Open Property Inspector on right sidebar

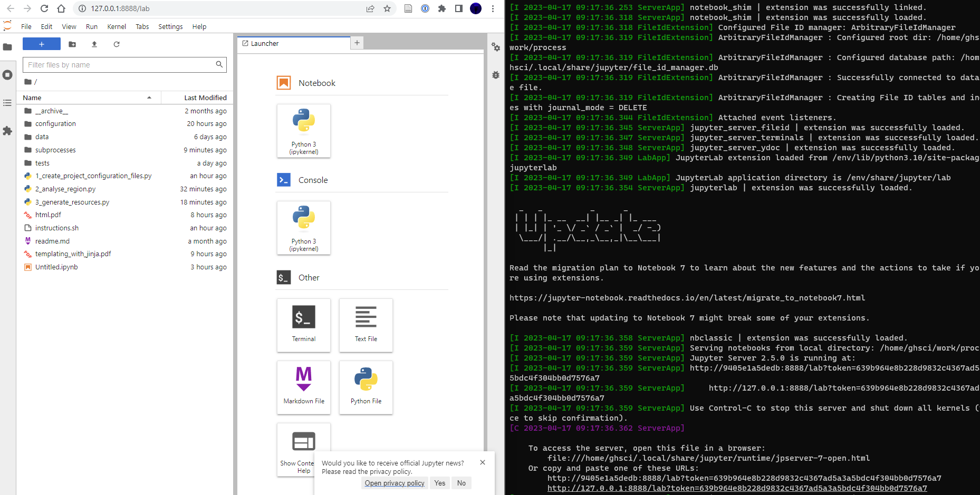tap(496, 47)
